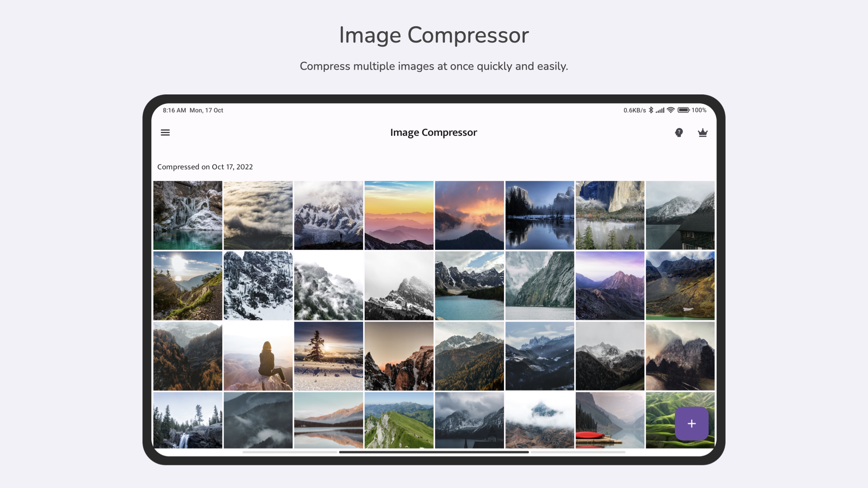
Task: Open the sun flare over green valley thumbnail
Action: [188, 286]
